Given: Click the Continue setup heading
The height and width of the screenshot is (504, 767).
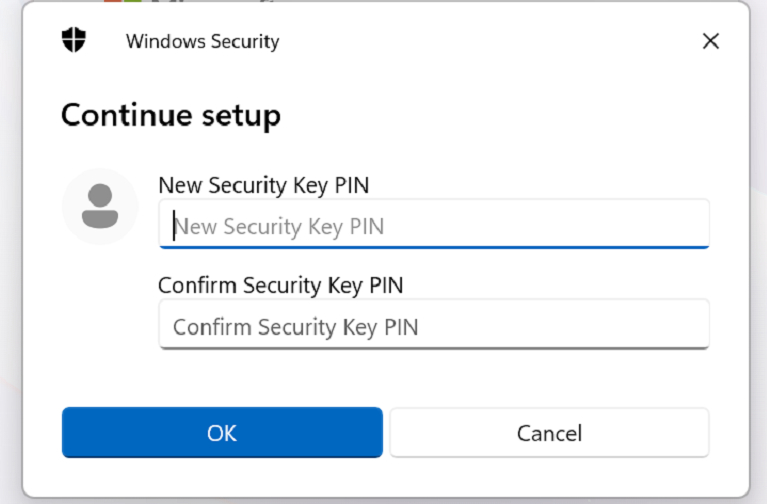Looking at the screenshot, I should pos(171,115).
